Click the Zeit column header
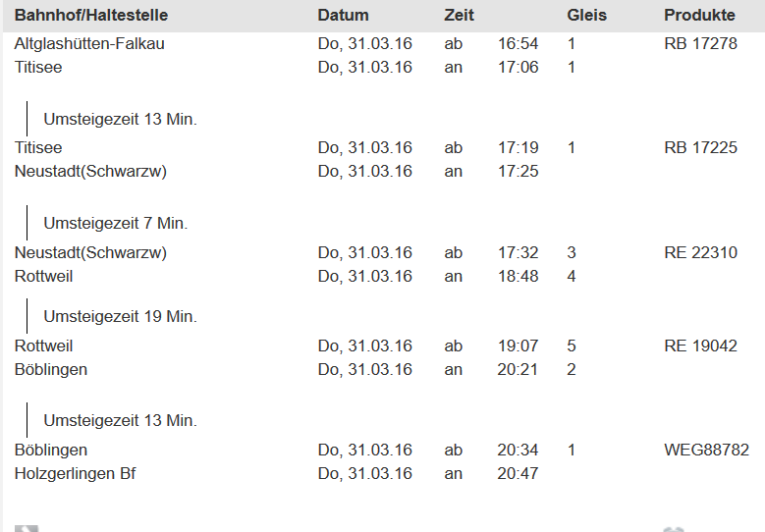This screenshot has width=765, height=532. (x=459, y=16)
